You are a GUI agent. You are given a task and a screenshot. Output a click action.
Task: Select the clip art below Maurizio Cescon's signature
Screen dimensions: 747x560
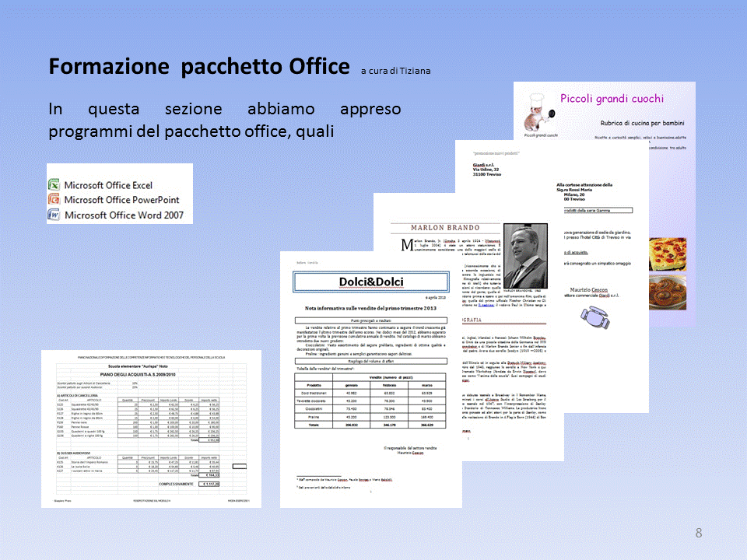click(595, 317)
